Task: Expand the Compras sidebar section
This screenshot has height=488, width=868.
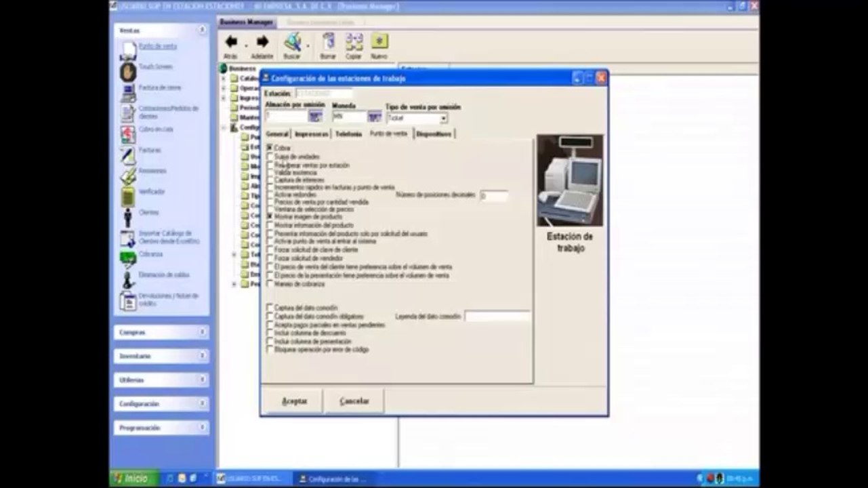Action: coord(202,332)
